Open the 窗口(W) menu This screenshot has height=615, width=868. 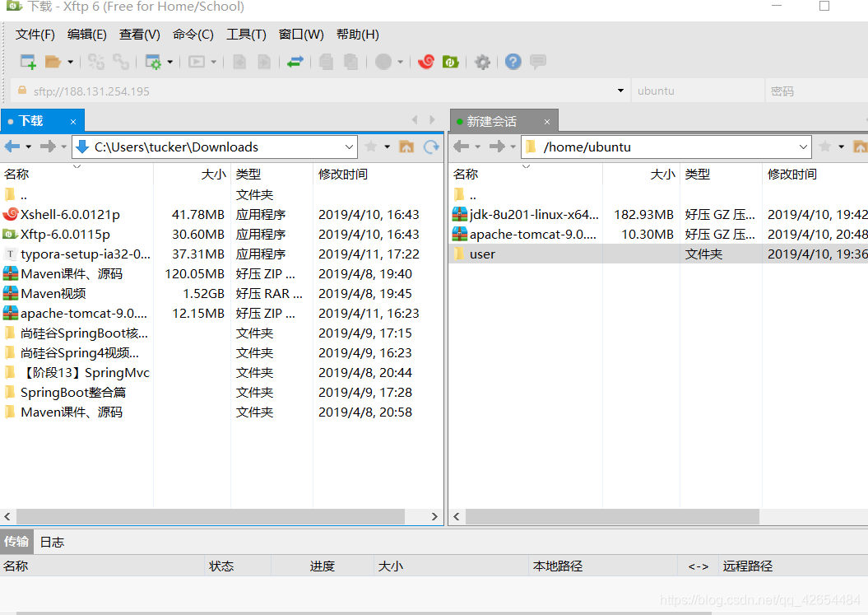[301, 35]
